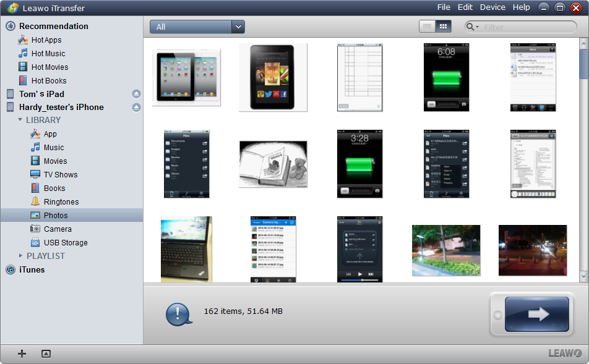This screenshot has height=364, width=589.
Task: Open Camera library category
Action: point(58,229)
